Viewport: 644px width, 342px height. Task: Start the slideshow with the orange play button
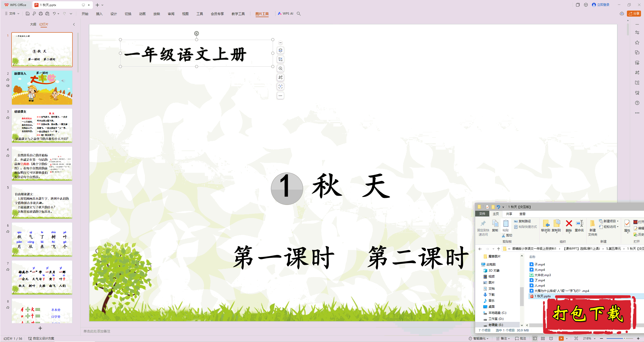pyautogui.click(x=561, y=338)
